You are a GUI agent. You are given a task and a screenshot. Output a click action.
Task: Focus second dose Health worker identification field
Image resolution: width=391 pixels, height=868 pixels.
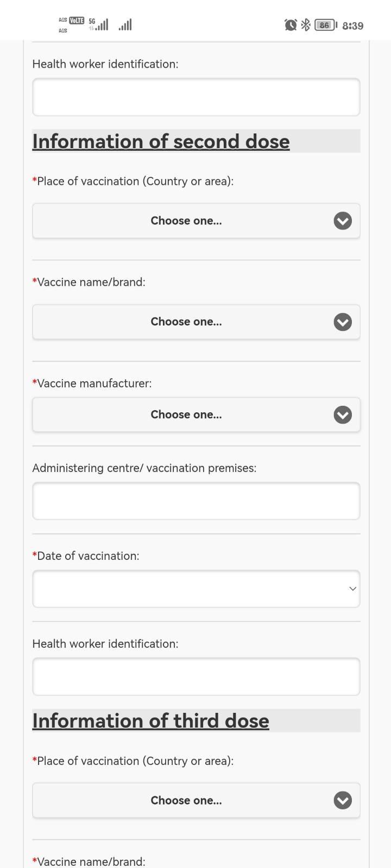tap(196, 676)
